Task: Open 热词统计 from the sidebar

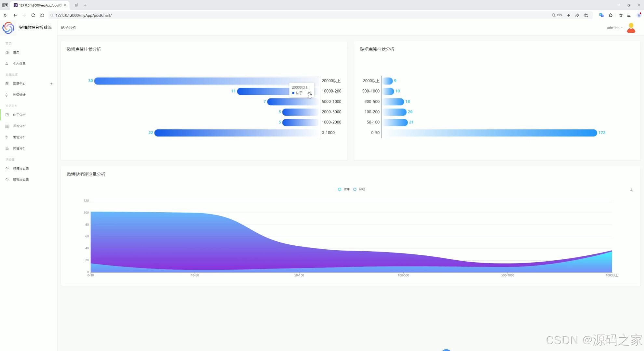Action: [19, 95]
